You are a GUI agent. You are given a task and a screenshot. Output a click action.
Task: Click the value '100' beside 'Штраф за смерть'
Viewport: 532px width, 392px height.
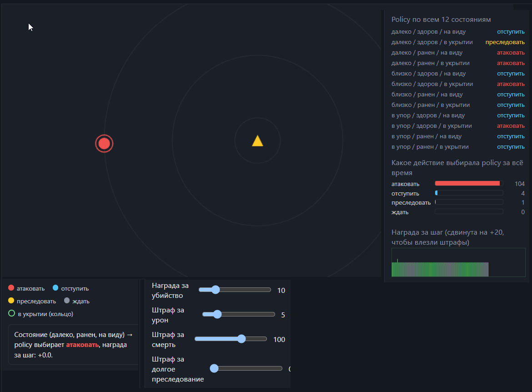click(279, 339)
